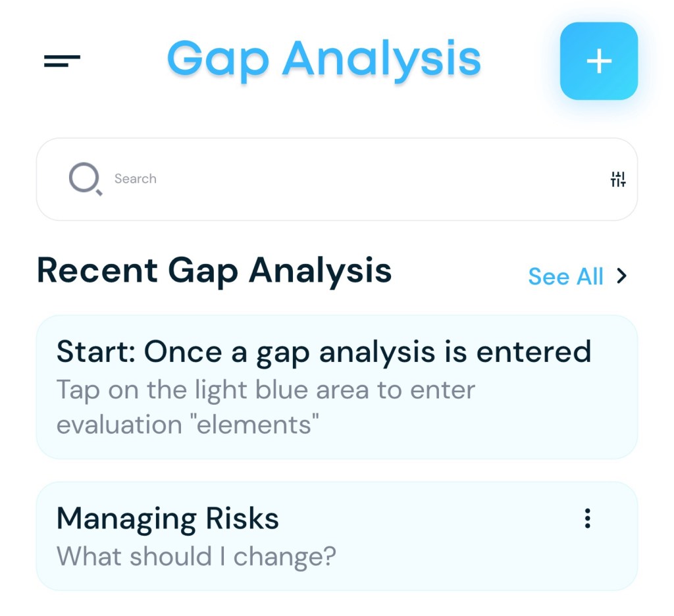Viewport: 674px width, 616px height.
Task: Open the hamburger navigation menu
Action: (62, 61)
